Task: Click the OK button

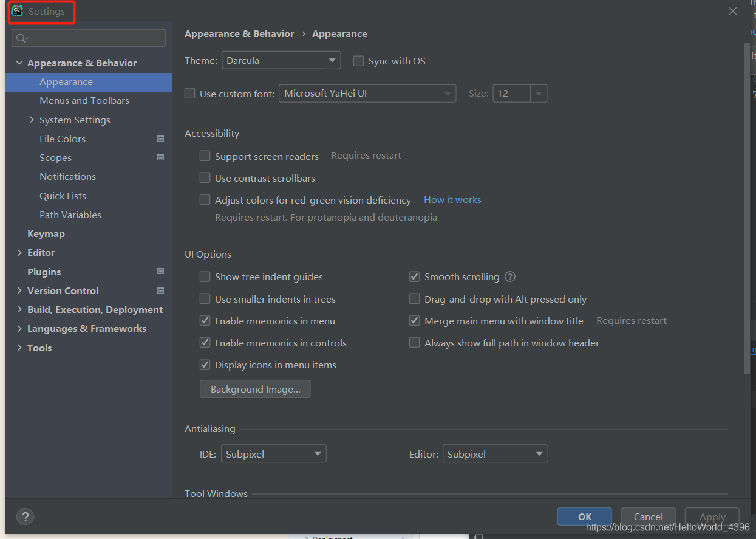Action: pyautogui.click(x=584, y=517)
